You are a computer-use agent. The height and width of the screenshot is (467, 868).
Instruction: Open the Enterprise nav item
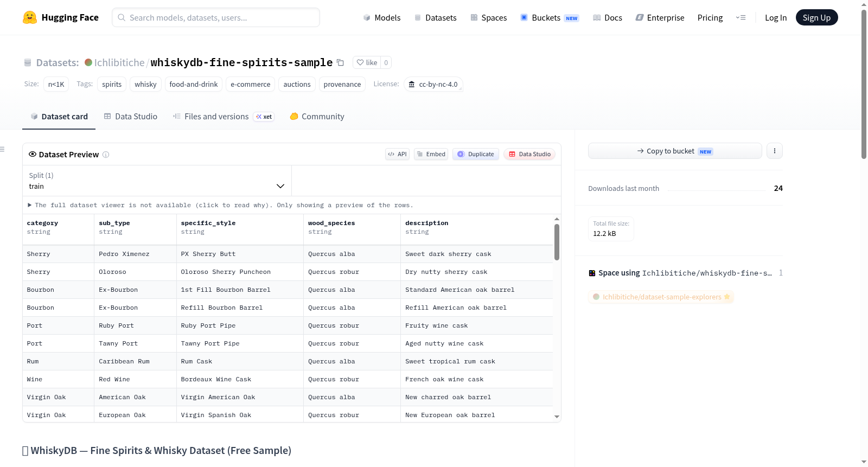660,17
